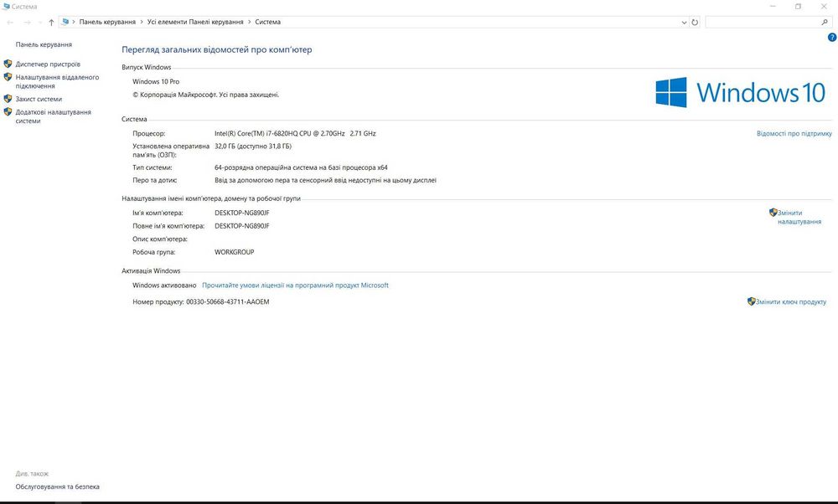
Task: Select Windows 10 Pro edition text
Action: click(x=156, y=82)
